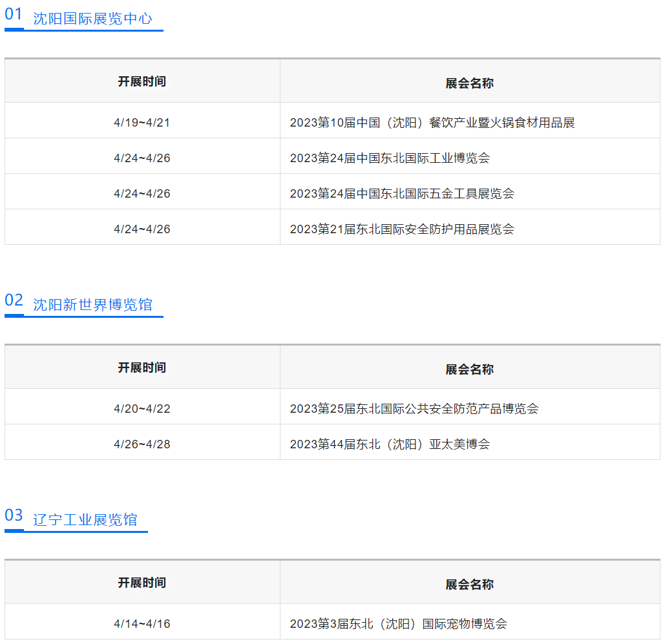Click the 东北国际五金工具展览会 row
The image size is (665, 644).
tap(401, 194)
